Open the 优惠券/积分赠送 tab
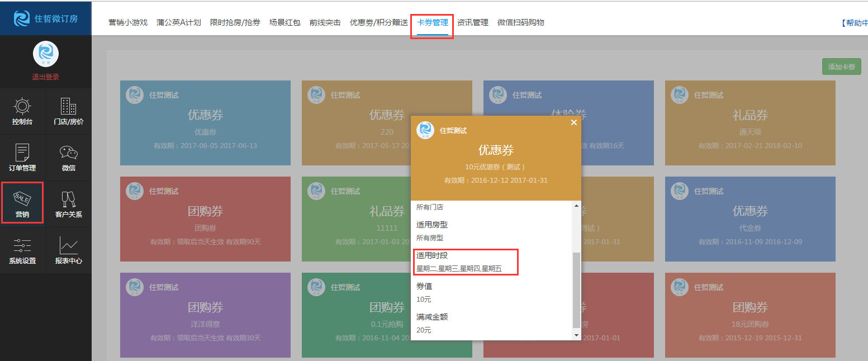The image size is (868, 361). (378, 23)
